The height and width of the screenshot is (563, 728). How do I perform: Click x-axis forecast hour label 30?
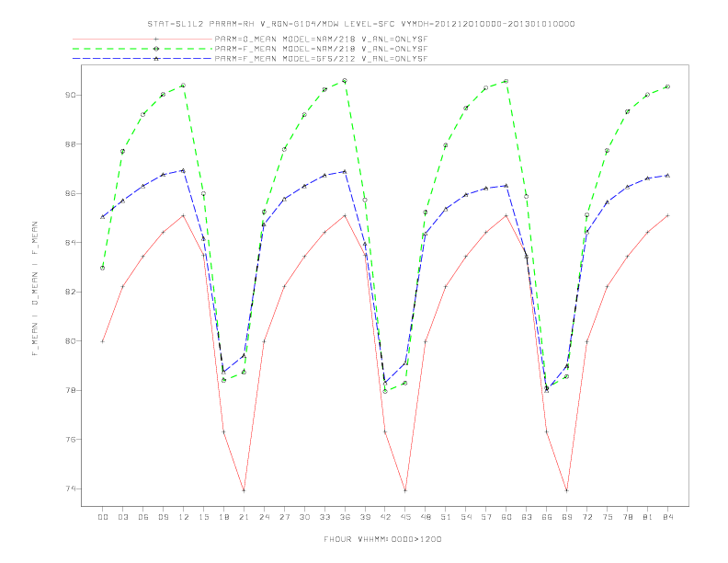304,517
